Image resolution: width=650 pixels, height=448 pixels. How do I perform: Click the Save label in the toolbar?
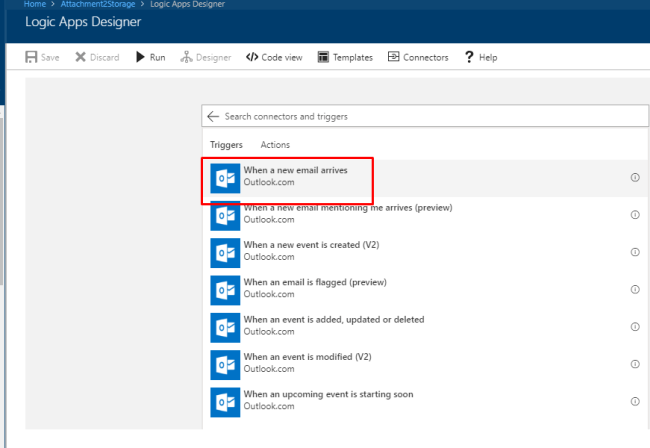50,58
